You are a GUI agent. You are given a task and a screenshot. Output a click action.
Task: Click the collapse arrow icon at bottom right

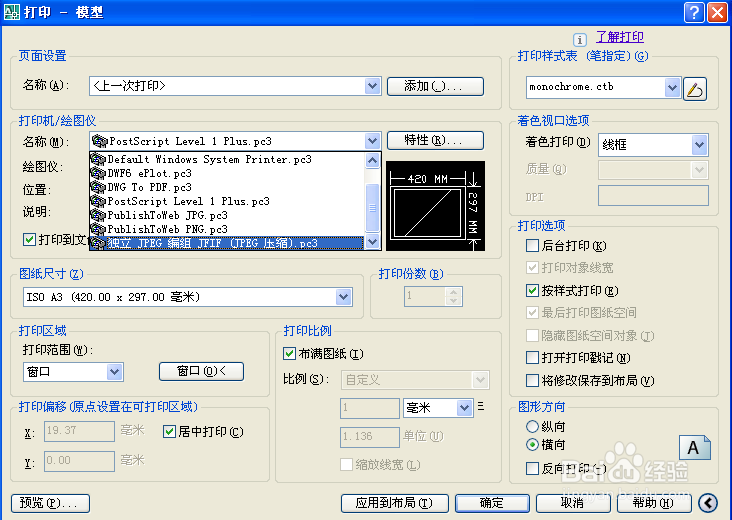coord(708,503)
